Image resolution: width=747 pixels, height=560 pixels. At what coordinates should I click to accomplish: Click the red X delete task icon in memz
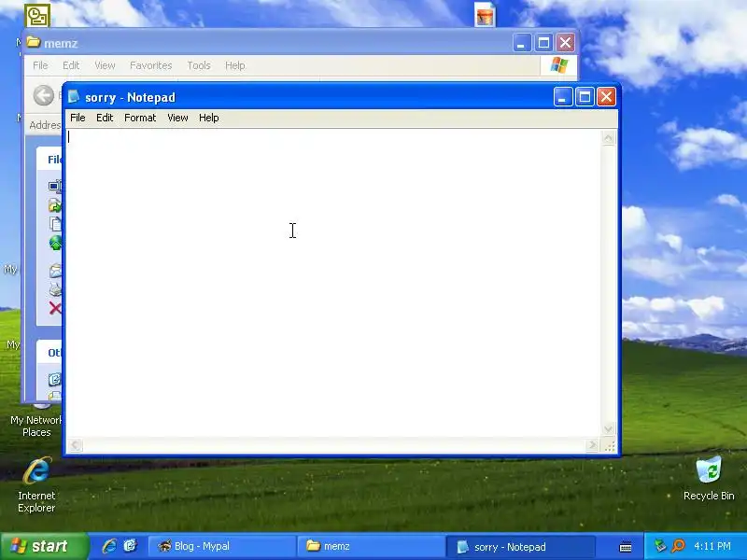click(55, 309)
